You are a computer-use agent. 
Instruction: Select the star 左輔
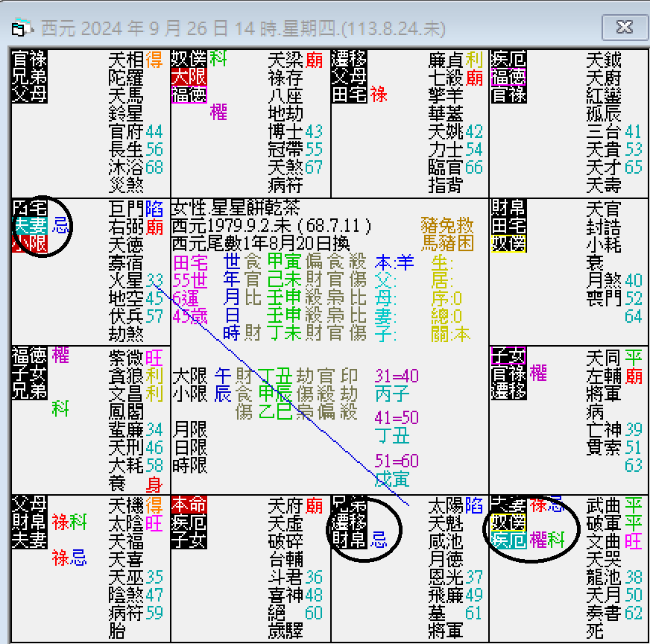click(604, 376)
